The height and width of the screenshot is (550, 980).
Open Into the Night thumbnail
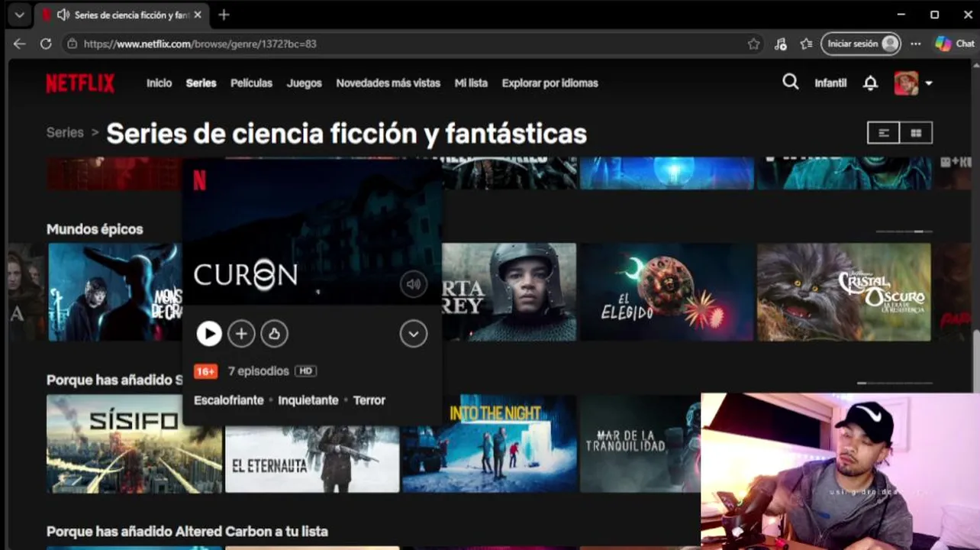click(489, 443)
